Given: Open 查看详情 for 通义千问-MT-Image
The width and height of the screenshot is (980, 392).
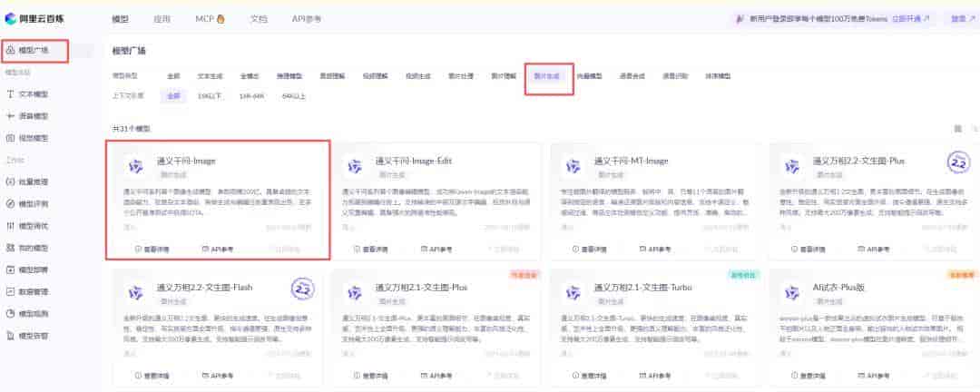Looking at the screenshot, I should click(x=590, y=249).
